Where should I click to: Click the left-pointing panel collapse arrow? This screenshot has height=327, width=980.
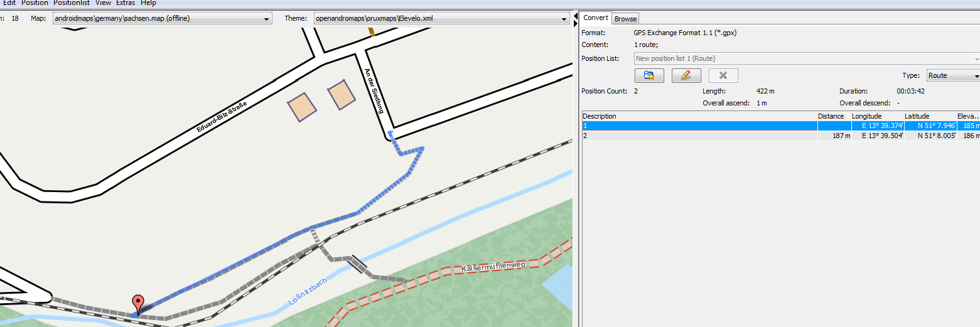pyautogui.click(x=576, y=15)
